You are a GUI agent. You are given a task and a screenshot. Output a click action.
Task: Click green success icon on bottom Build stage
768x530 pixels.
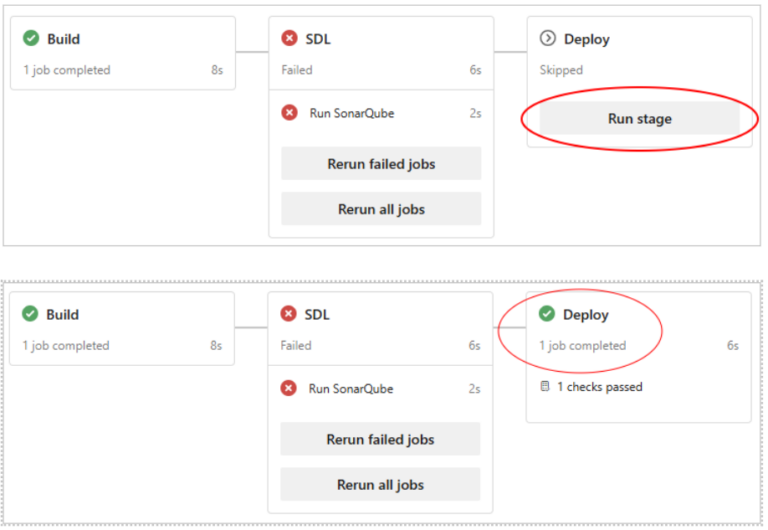30,313
